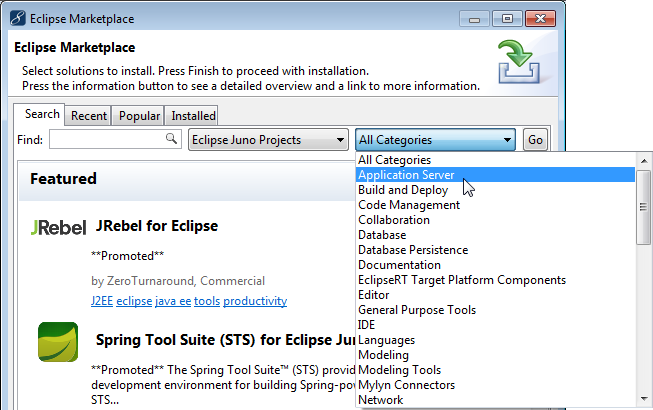Collapse the All Categories combo box
This screenshot has height=410, width=653.
(508, 140)
